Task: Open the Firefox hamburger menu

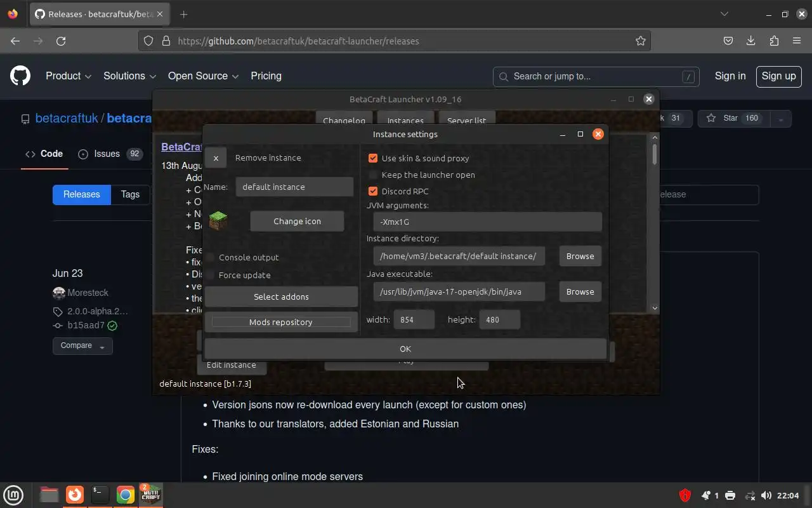Action: [x=797, y=41]
